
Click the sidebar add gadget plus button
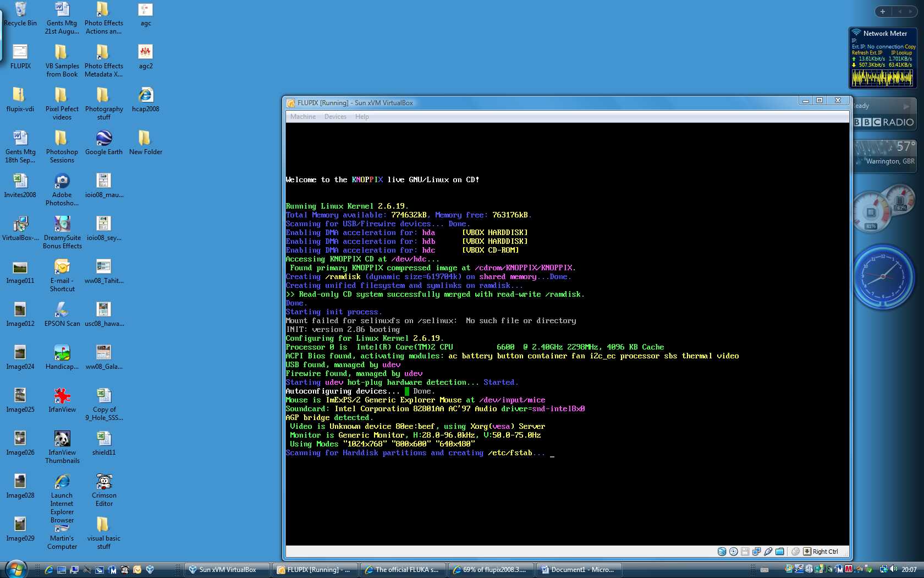pos(883,11)
